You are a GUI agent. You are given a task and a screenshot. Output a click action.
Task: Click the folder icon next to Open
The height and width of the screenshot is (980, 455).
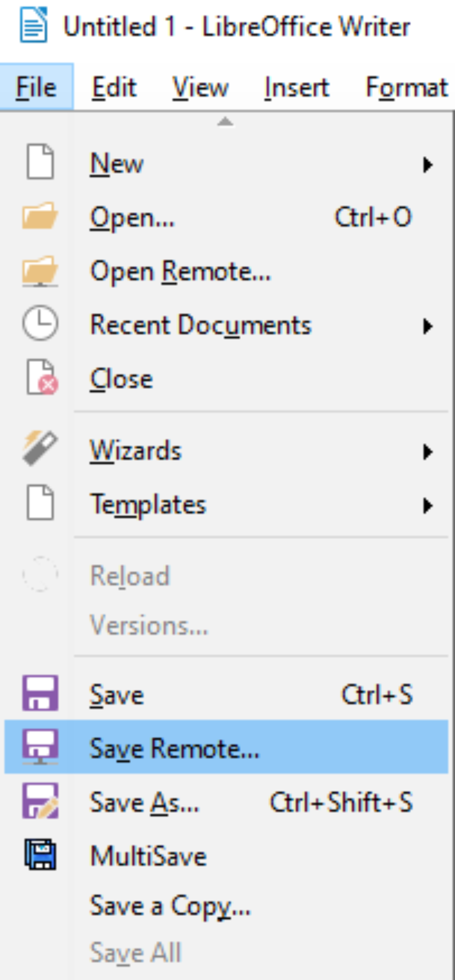[40, 216]
